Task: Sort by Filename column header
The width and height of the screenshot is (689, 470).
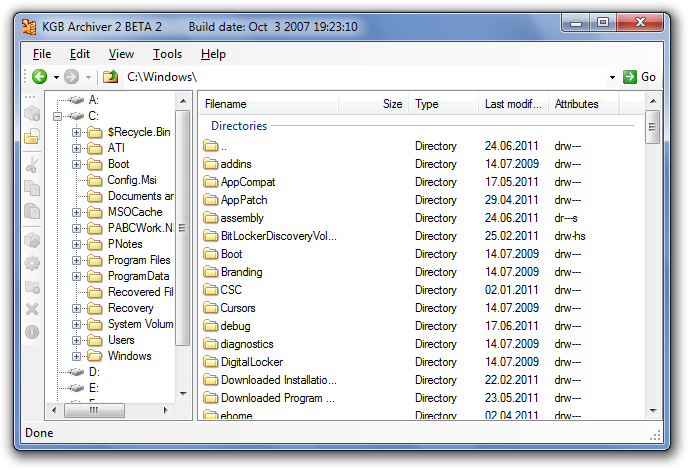Action: coord(269,104)
